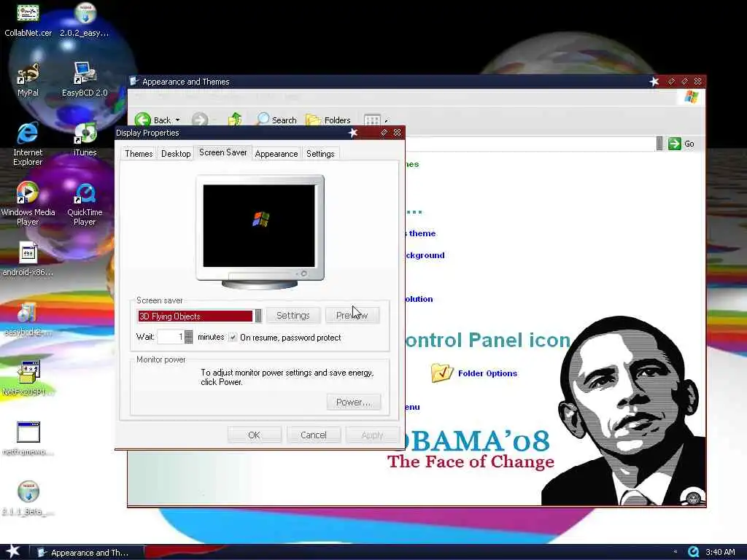Expand hidden tray icons arrow
Image resolution: width=747 pixels, height=560 pixels.
[676, 552]
